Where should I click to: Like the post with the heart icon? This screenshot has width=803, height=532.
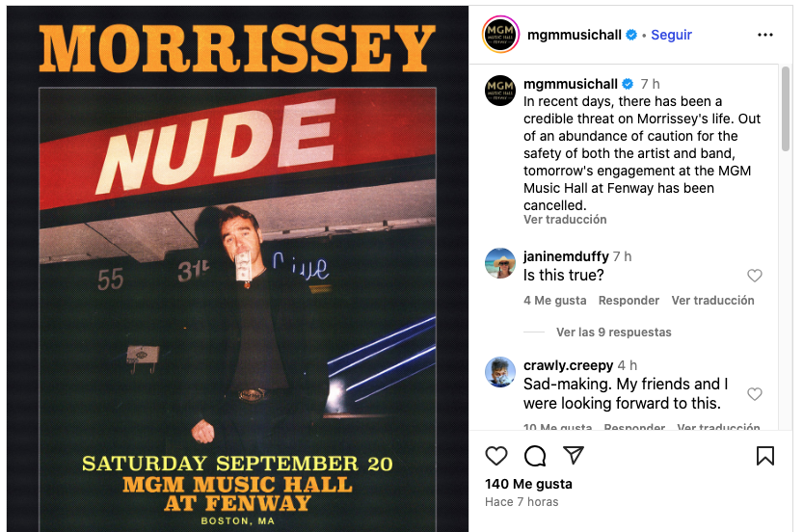click(495, 456)
